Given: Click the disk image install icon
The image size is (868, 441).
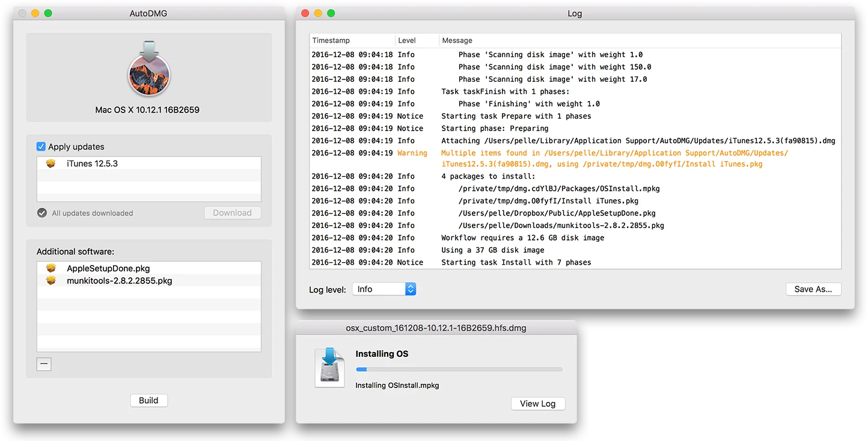Looking at the screenshot, I should click(x=330, y=366).
